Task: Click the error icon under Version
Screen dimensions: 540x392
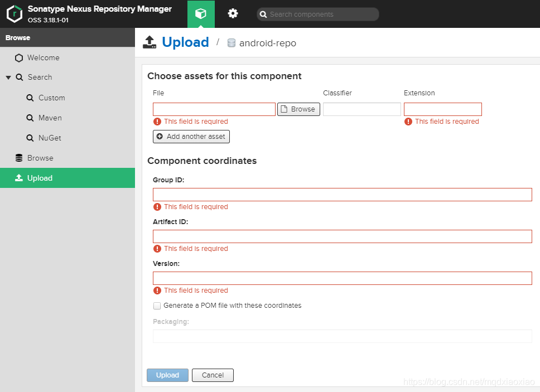Action: coord(157,291)
